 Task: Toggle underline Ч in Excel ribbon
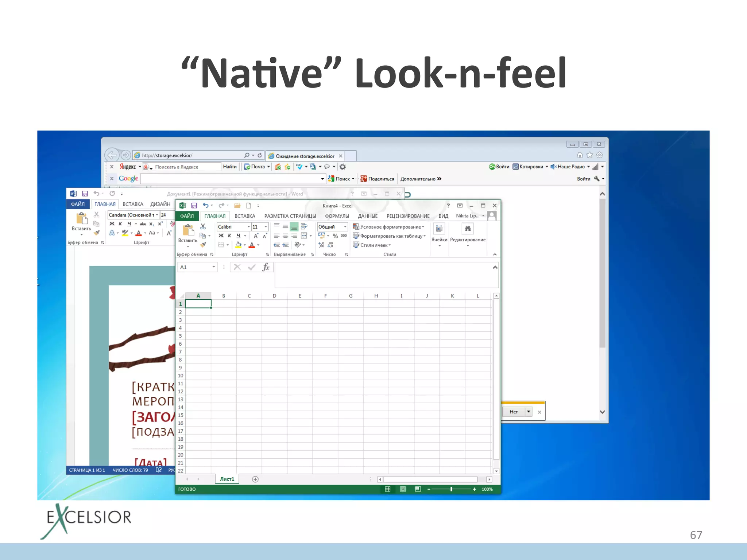pos(238,236)
